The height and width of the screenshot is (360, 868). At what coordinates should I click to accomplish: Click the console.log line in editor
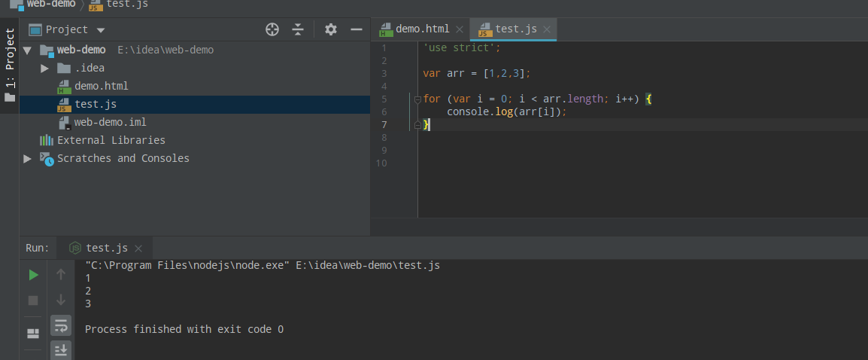(506, 112)
